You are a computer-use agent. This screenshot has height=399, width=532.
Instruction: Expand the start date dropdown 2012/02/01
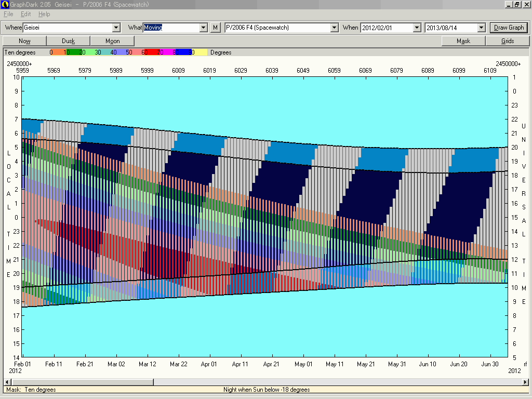coord(417,28)
